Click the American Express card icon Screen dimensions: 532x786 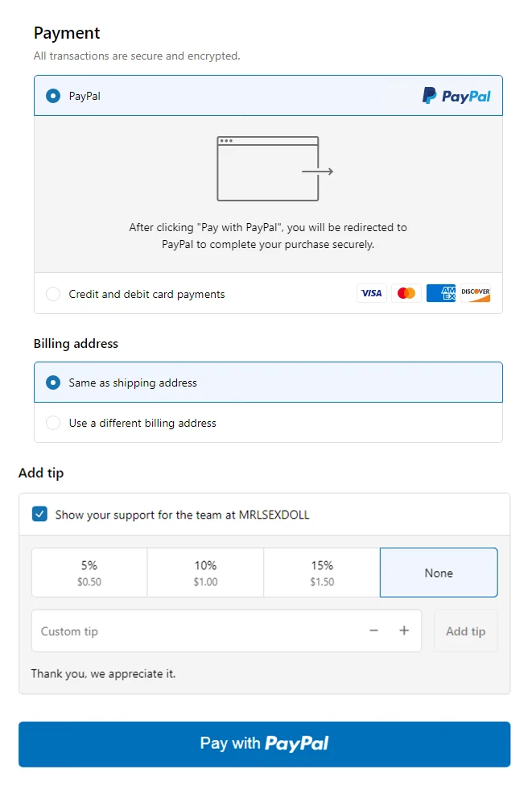pyautogui.click(x=441, y=293)
